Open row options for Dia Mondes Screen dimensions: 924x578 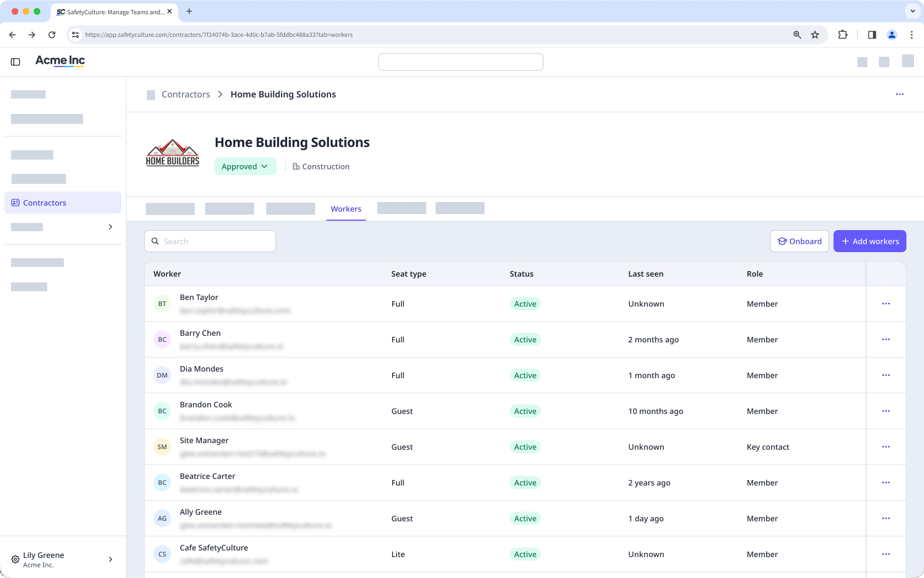(886, 375)
